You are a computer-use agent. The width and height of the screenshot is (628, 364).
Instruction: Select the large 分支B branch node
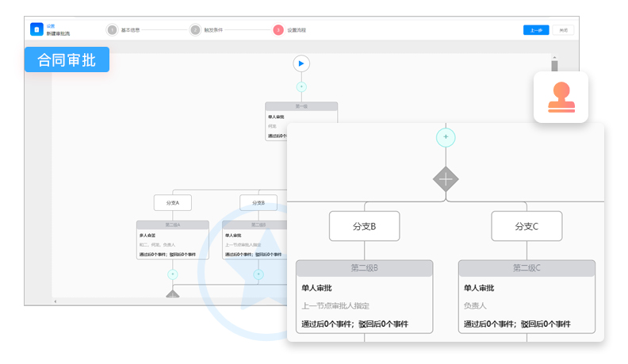365,226
